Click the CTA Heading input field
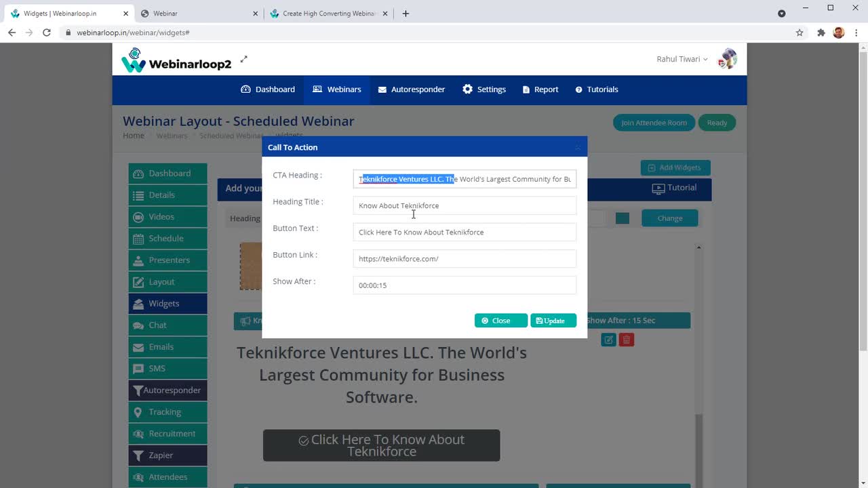868x488 pixels. (x=465, y=179)
